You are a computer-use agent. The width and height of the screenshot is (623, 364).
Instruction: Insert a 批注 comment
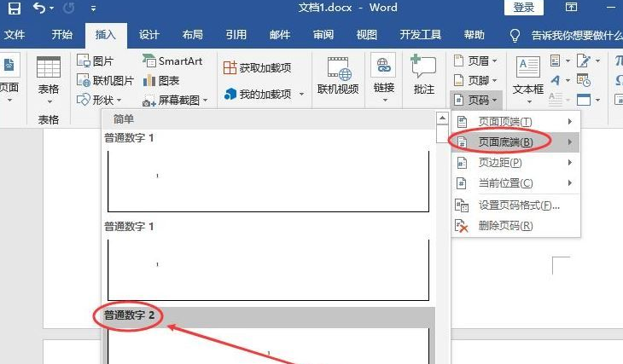pyautogui.click(x=424, y=75)
